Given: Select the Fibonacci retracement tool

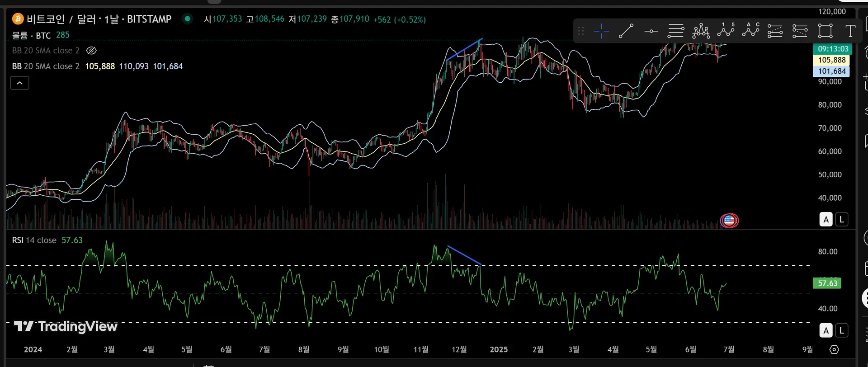Looking at the screenshot, I should click(x=676, y=31).
